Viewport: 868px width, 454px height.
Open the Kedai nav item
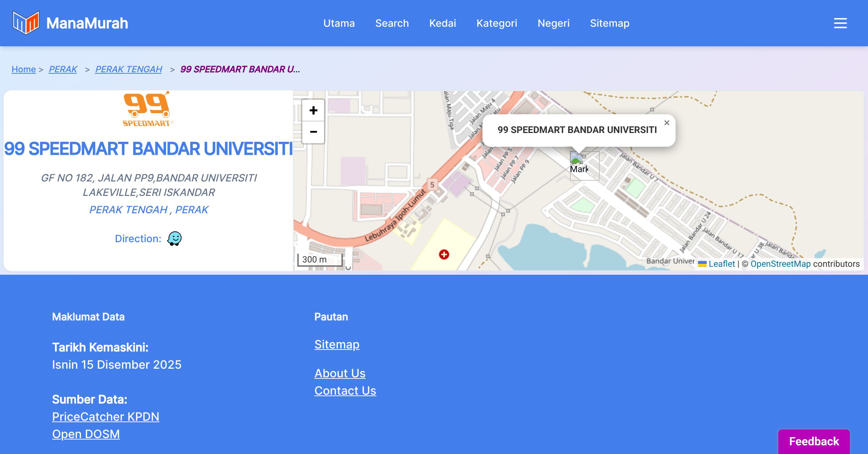pyautogui.click(x=442, y=23)
